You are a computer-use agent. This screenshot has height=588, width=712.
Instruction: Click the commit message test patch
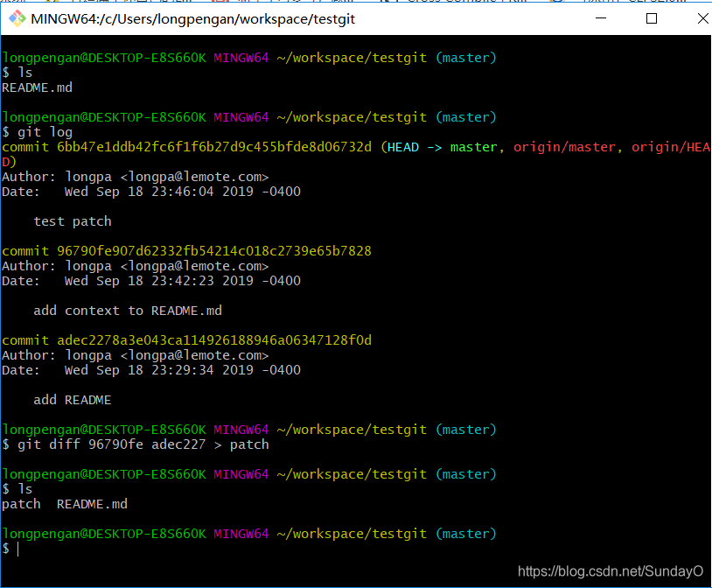coord(73,220)
